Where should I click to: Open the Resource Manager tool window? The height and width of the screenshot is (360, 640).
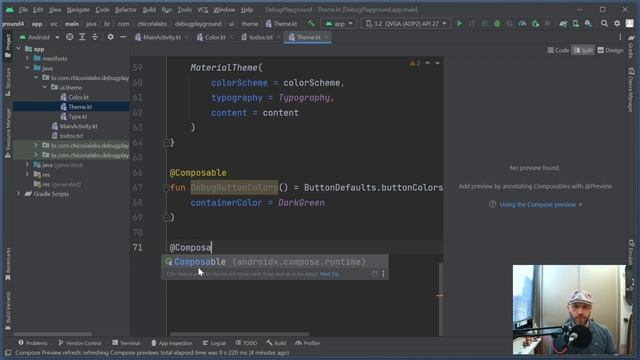tap(8, 133)
